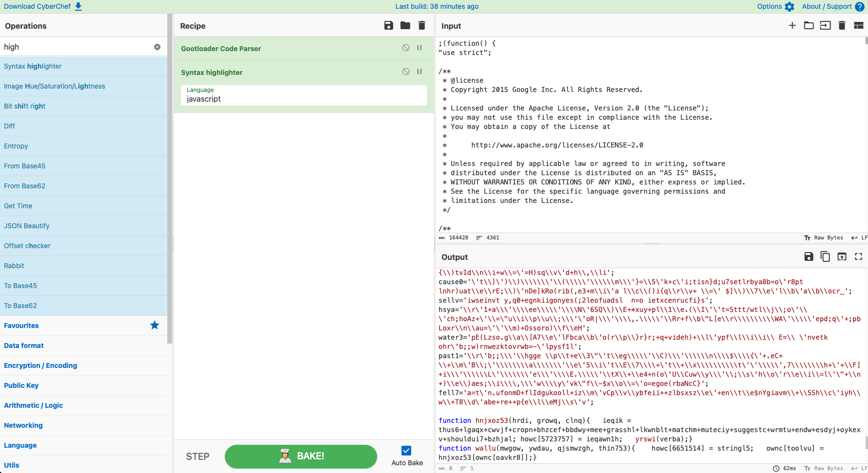The height and width of the screenshot is (473, 868).
Task: Select the Offset checker operation
Action: coord(84,246)
